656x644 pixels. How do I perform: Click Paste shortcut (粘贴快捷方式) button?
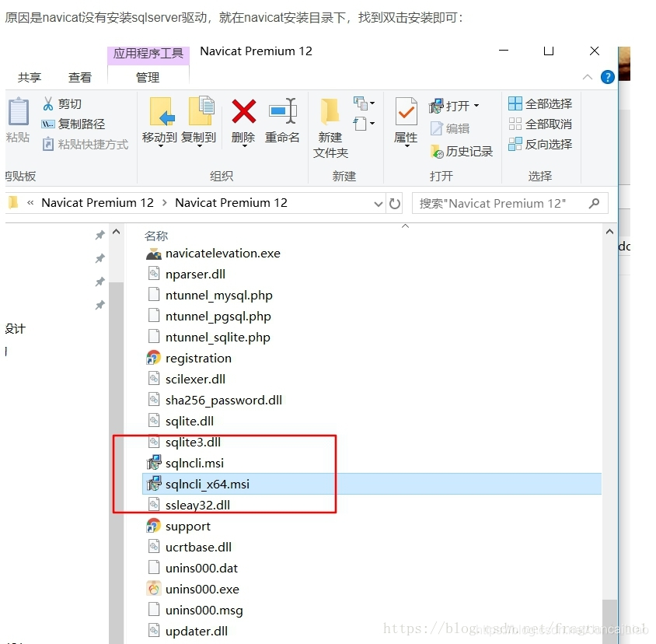click(85, 145)
